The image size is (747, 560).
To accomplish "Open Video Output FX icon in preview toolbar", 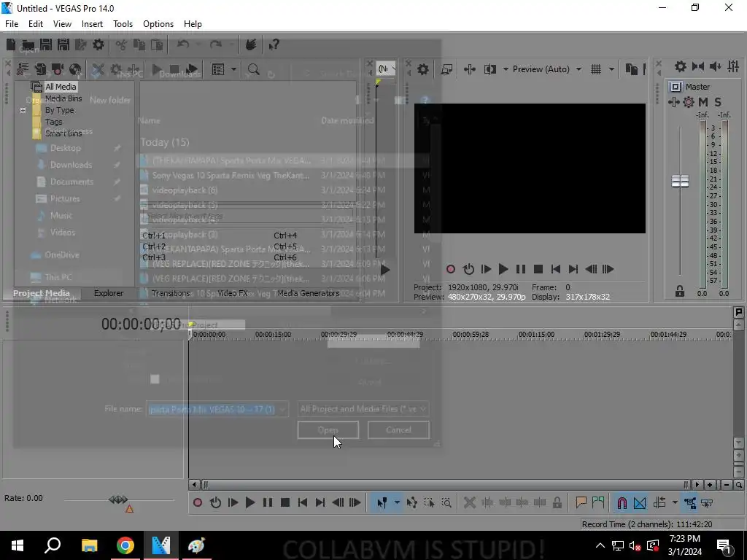I will point(470,69).
